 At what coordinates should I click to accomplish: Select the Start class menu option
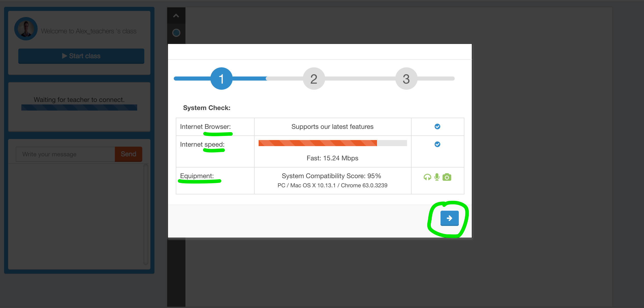[x=81, y=56]
